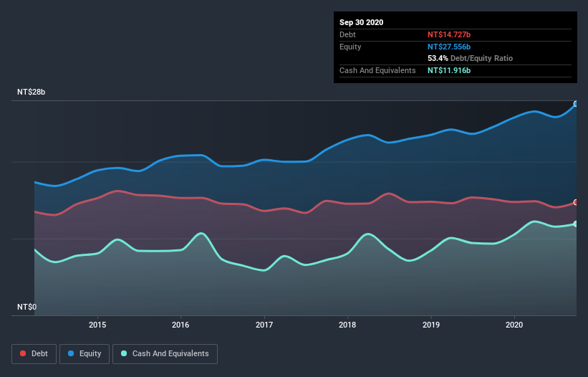This screenshot has height=377, width=588.
Task: Click the NT$14.727b debt value
Action: (449, 34)
